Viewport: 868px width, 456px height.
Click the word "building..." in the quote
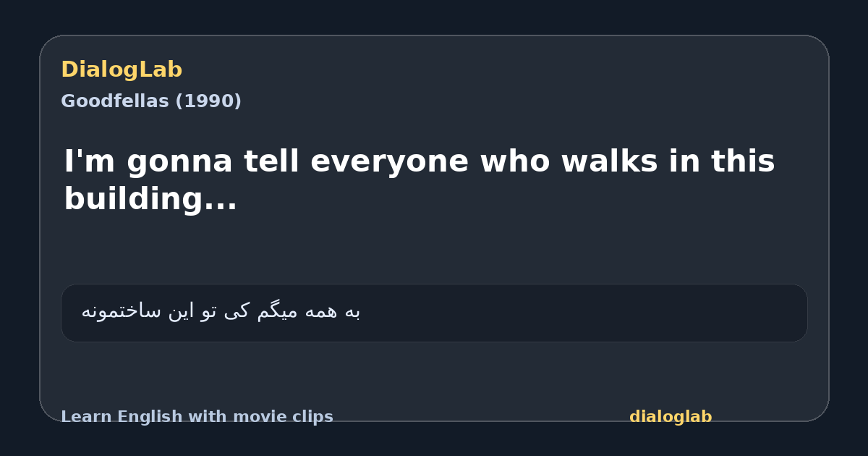point(150,199)
